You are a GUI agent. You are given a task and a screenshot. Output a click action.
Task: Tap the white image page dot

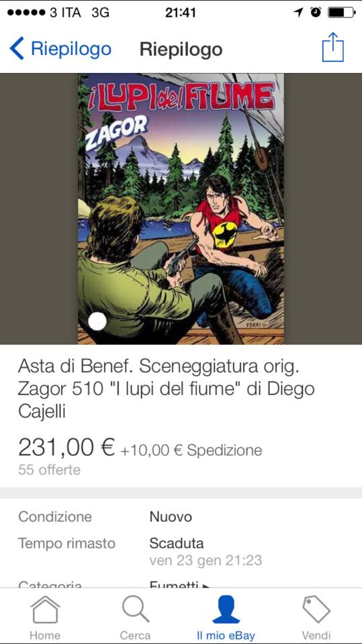coord(97,321)
